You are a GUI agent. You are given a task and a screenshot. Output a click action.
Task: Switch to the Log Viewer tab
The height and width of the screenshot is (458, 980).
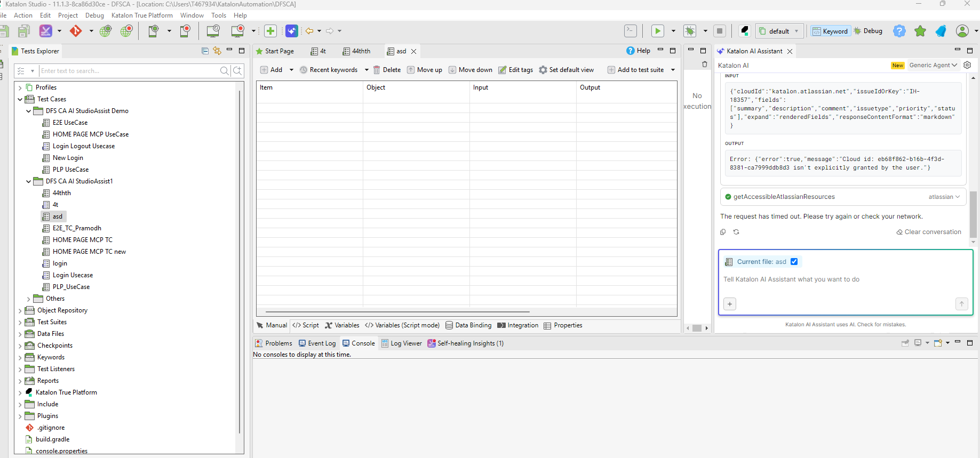[x=402, y=343]
